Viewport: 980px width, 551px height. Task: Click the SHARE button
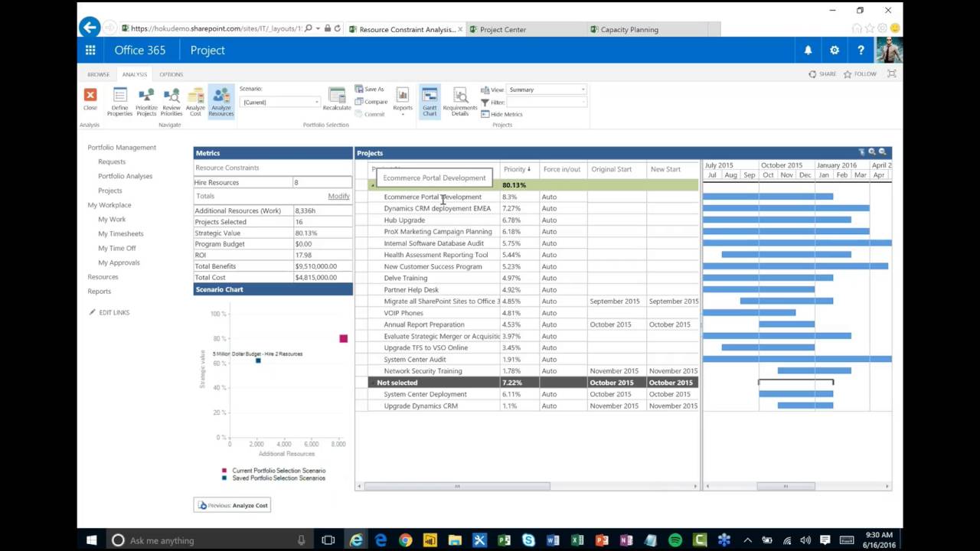pyautogui.click(x=822, y=74)
